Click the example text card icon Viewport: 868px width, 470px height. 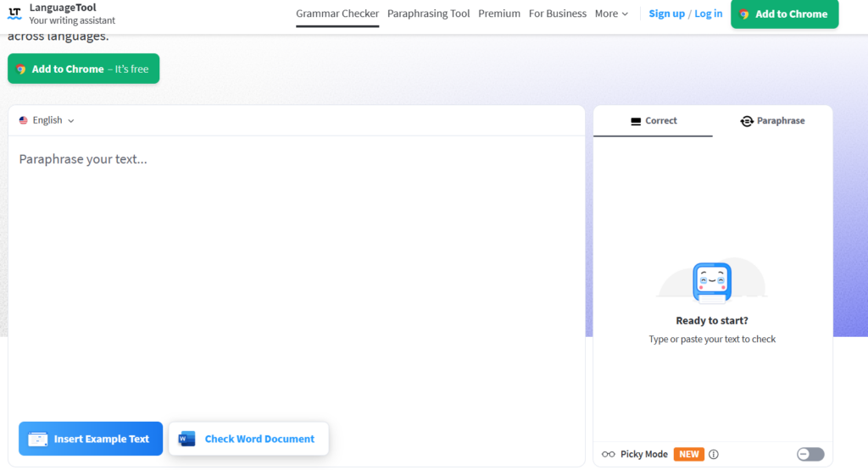pyautogui.click(x=37, y=439)
